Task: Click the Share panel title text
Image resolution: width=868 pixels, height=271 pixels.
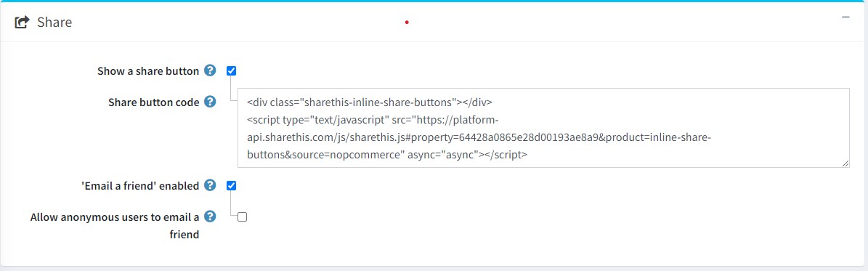Action: click(54, 23)
